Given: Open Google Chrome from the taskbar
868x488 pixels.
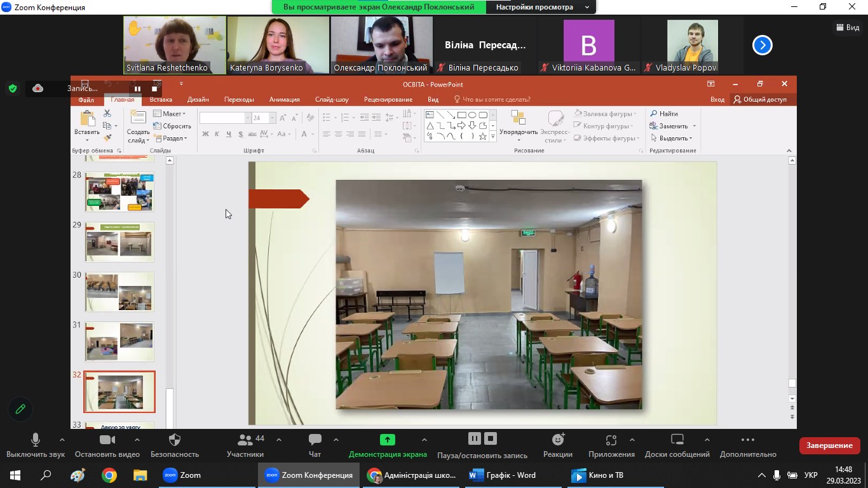Looking at the screenshot, I should [x=109, y=475].
